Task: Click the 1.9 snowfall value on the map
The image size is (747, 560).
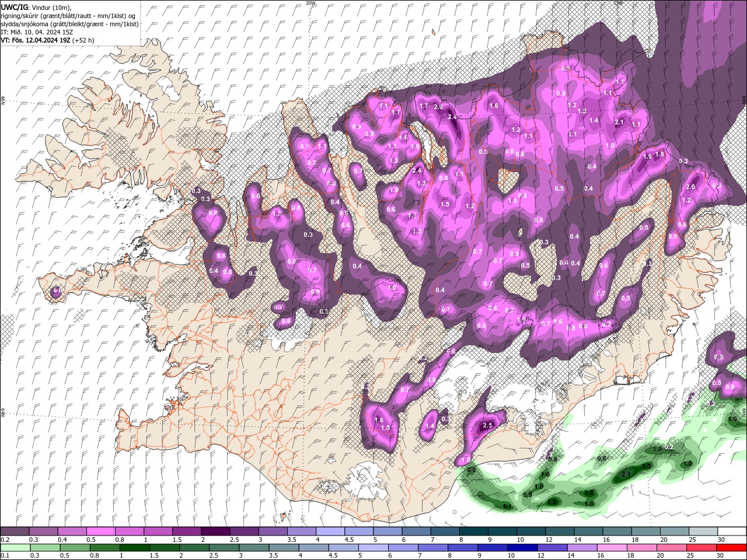Action: [647, 156]
